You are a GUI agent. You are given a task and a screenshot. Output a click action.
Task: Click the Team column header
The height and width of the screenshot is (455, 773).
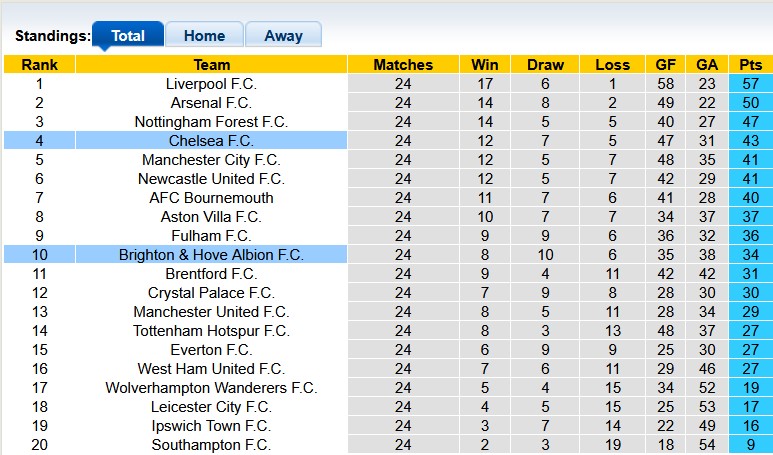point(211,65)
